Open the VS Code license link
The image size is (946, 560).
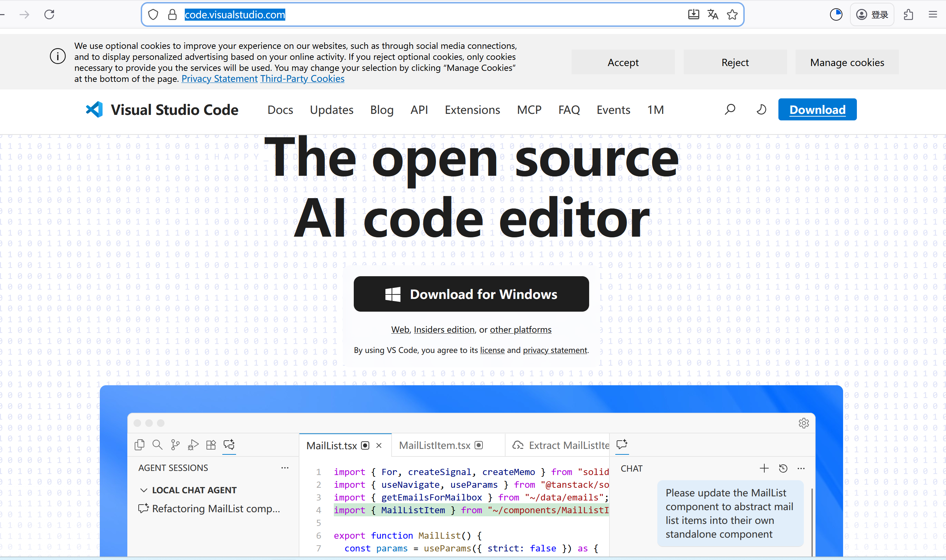[492, 350]
